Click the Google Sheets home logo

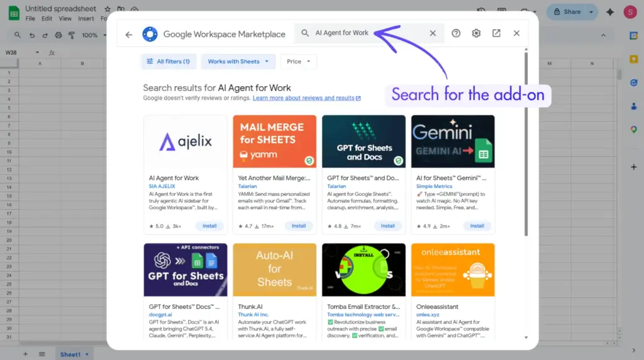[14, 13]
